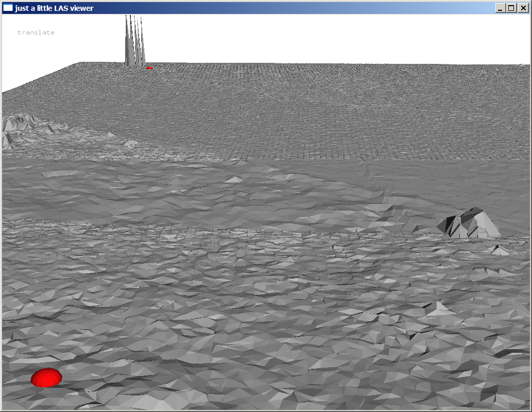Click the window system icon in title bar
This screenshot has height=412, width=532.
[x=8, y=8]
